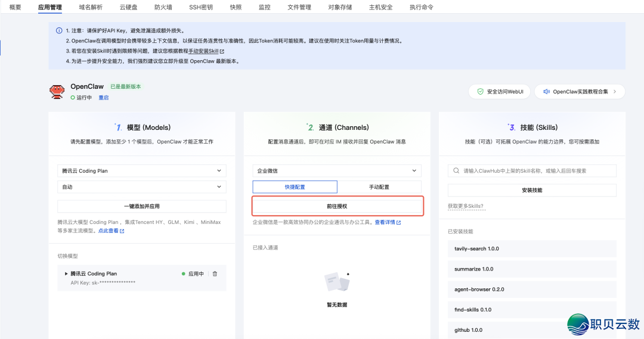
Task: Click the 切换模型 section label
Action: tap(67, 256)
